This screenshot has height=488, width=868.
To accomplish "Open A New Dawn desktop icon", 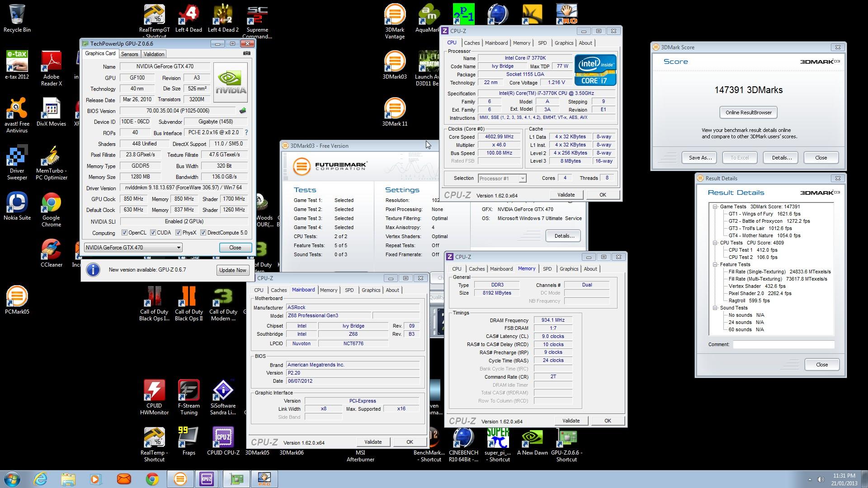I will pos(532,441).
